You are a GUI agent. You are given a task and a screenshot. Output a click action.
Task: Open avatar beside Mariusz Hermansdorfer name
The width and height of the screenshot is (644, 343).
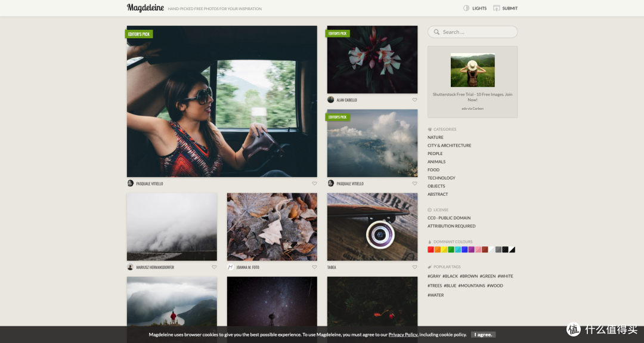coord(130,267)
